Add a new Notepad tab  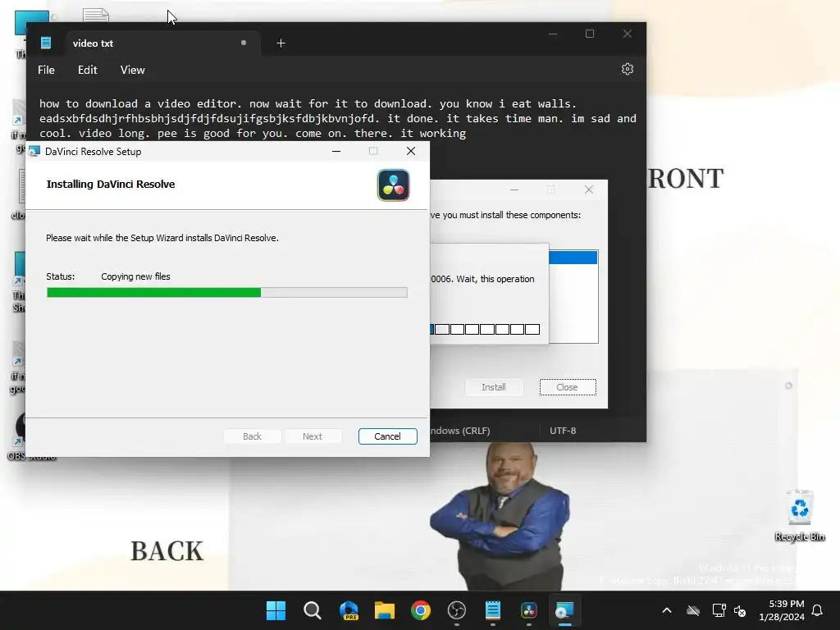tap(281, 43)
